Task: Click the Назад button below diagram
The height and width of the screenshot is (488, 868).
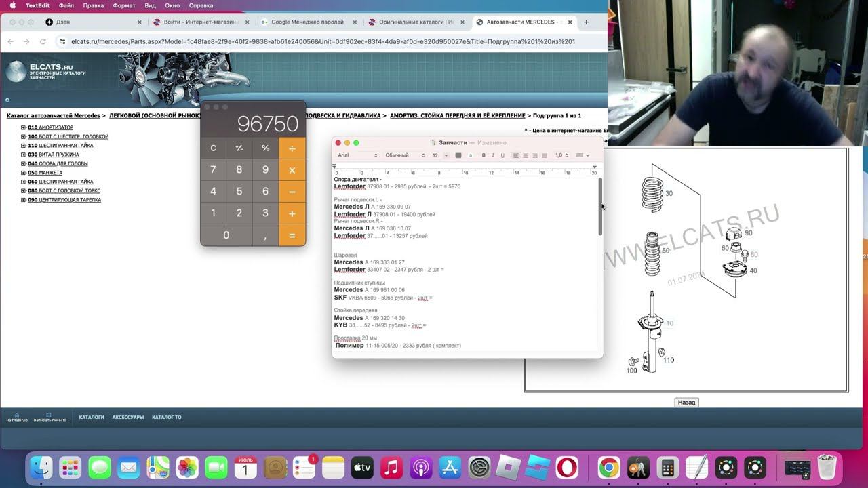Action: click(x=686, y=403)
